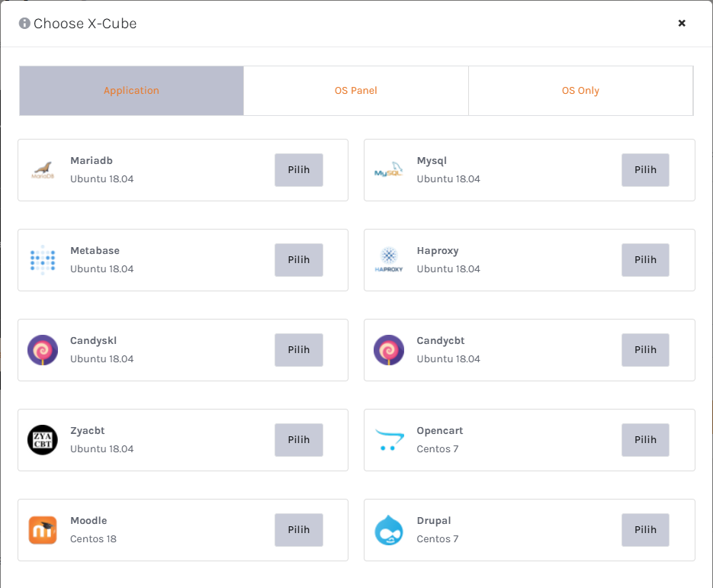Click the MariaDB seal logo icon
This screenshot has height=588, width=713.
tap(43, 170)
